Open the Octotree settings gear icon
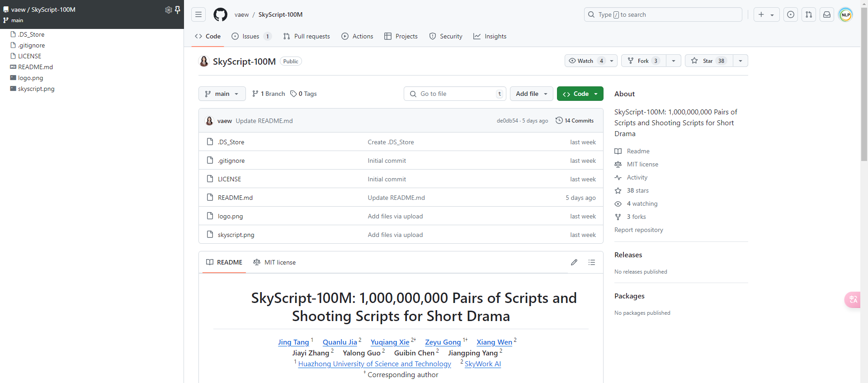 click(x=169, y=9)
